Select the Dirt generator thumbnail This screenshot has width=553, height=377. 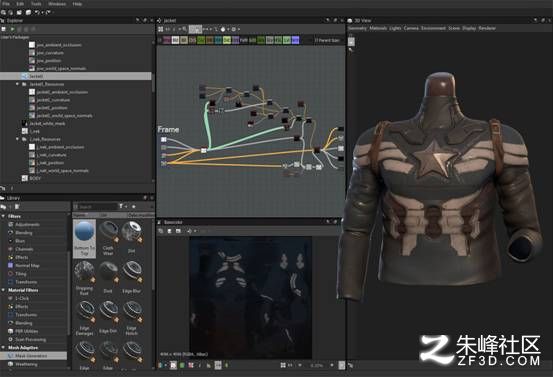tap(132, 237)
